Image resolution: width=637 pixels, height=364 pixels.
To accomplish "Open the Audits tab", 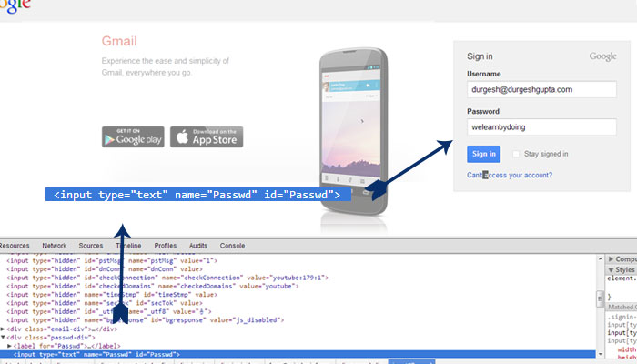I will point(200,246).
